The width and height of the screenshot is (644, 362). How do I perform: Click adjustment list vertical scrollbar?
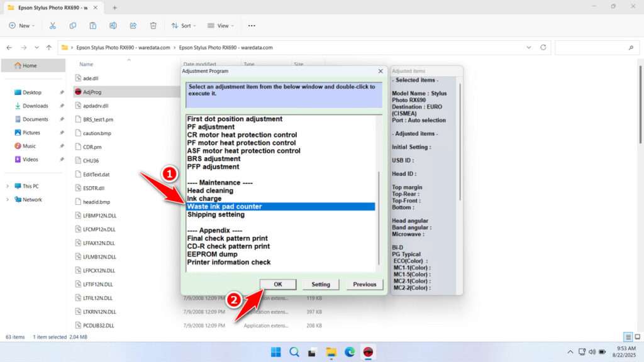click(379, 217)
